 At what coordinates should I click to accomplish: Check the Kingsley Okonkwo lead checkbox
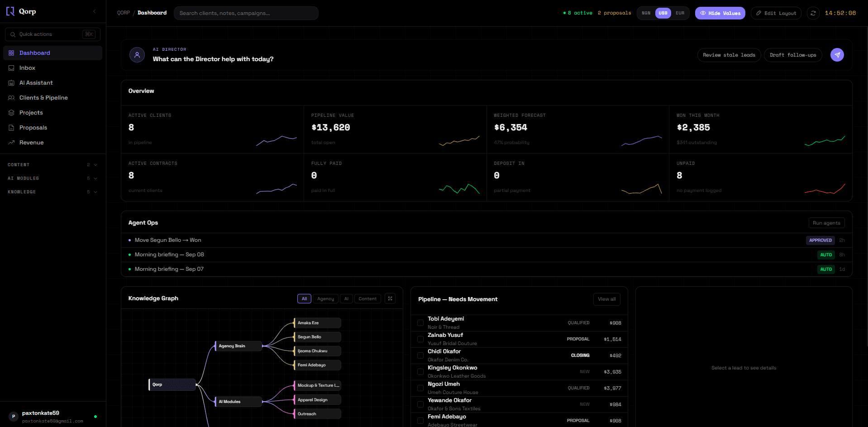(420, 372)
